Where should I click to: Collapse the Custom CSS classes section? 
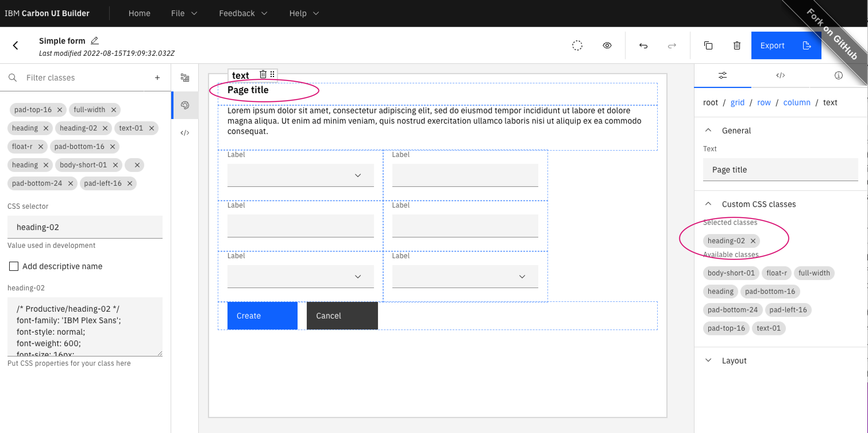coord(708,204)
